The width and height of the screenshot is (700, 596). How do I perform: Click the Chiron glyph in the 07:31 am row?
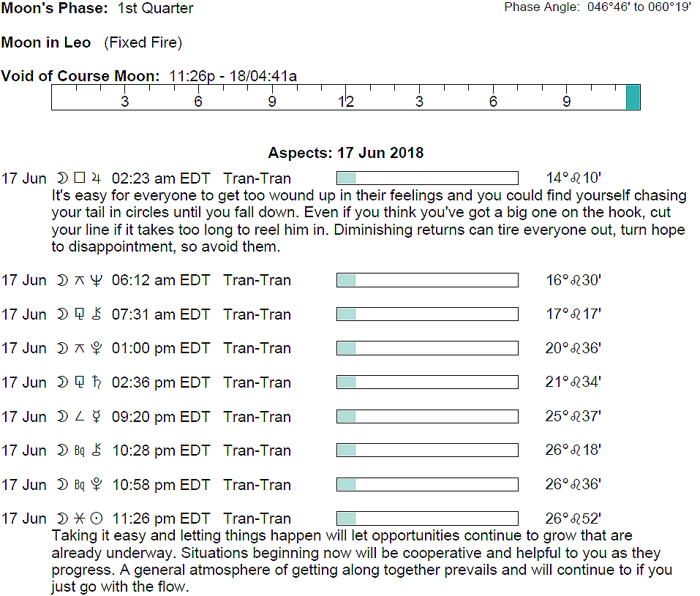coord(95,314)
